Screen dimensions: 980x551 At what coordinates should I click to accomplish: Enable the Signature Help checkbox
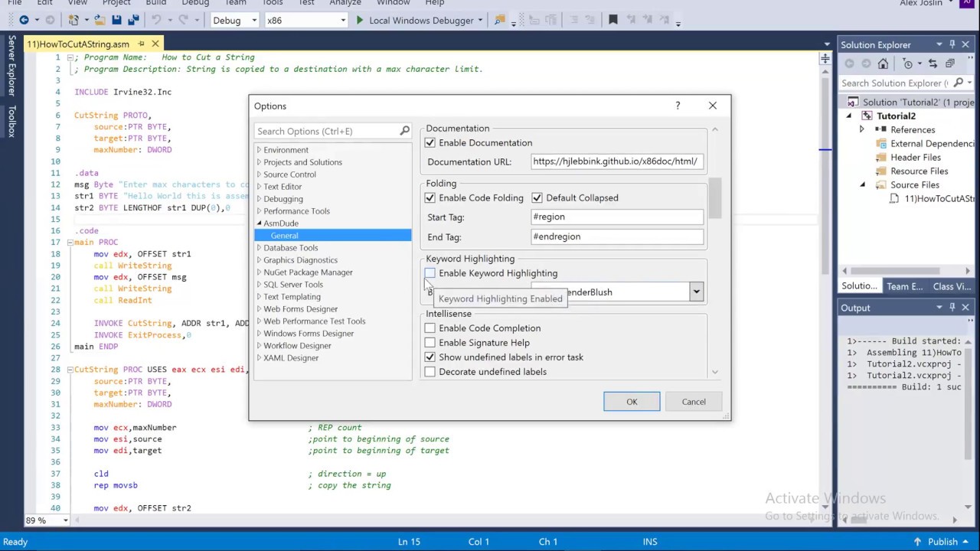coord(430,343)
